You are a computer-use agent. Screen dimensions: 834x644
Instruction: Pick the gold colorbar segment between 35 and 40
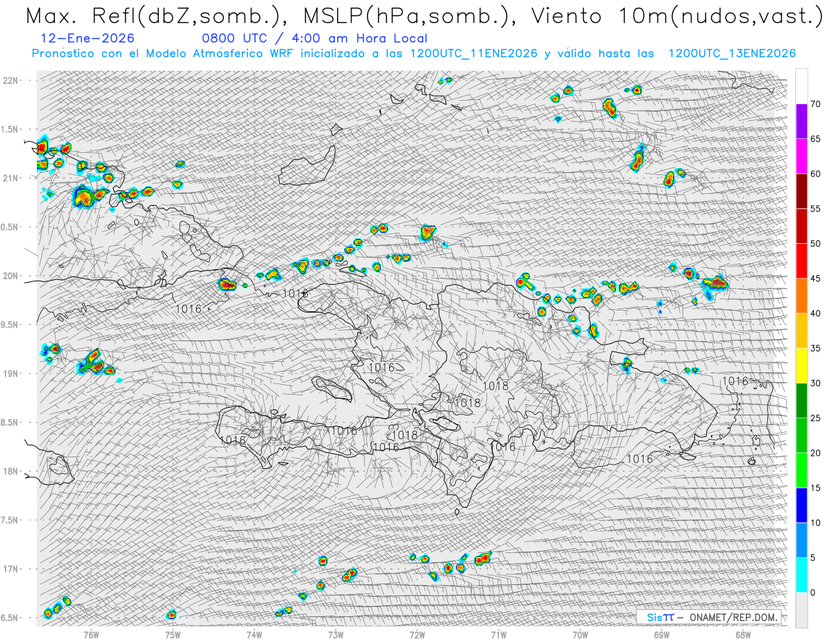tap(801, 331)
